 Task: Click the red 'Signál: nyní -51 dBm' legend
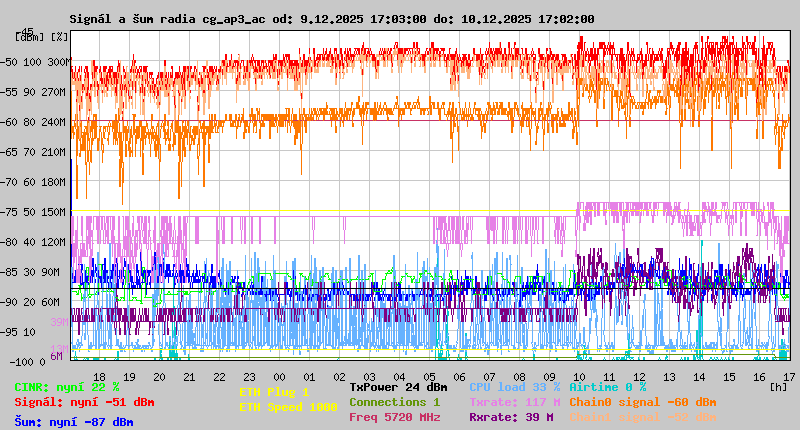(x=84, y=402)
